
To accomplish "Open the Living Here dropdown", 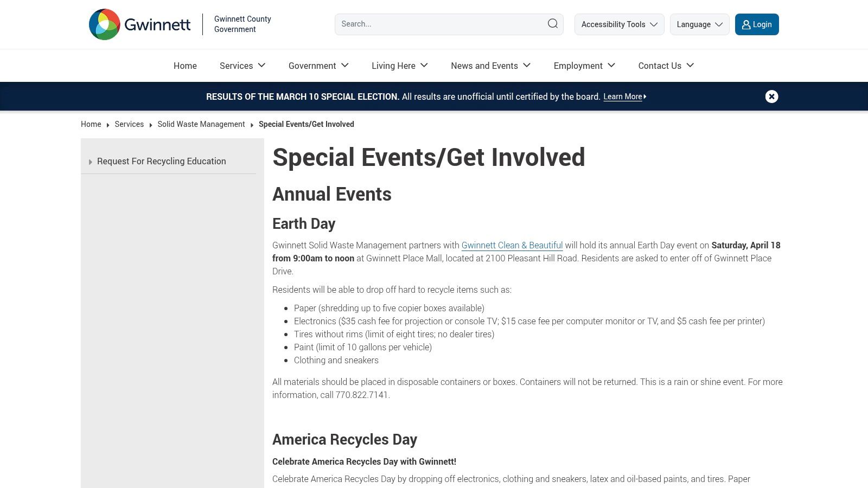I will tap(399, 65).
